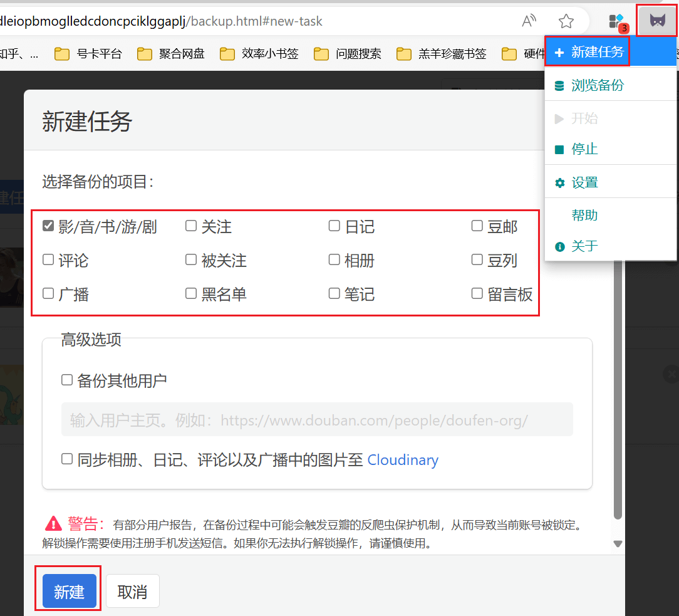Choose 浏览备份 from the extension menu
679x616 pixels.
click(x=597, y=85)
